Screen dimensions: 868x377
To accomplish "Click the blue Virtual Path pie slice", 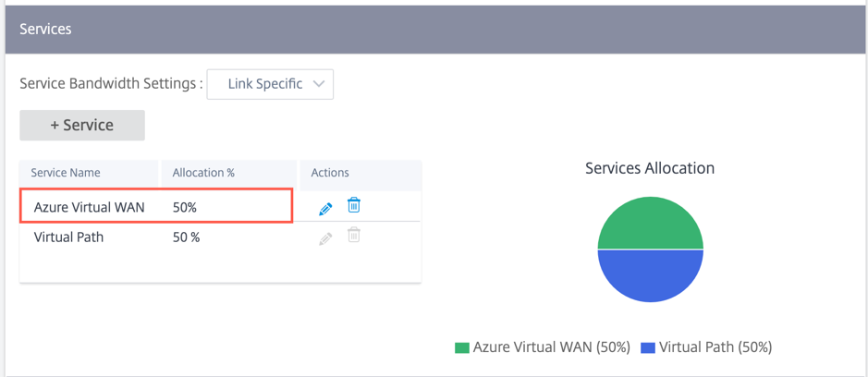I will (651, 275).
